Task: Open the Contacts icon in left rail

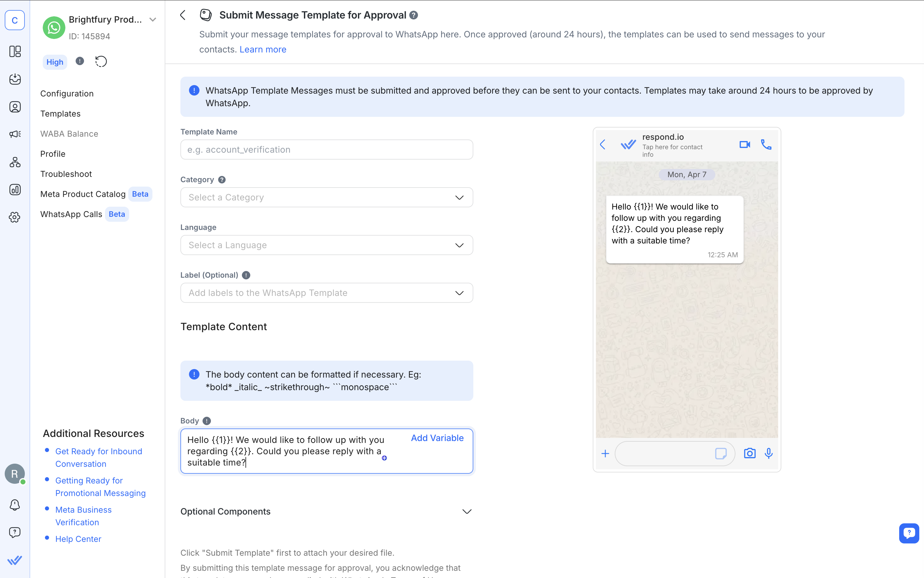Action: coord(14,107)
